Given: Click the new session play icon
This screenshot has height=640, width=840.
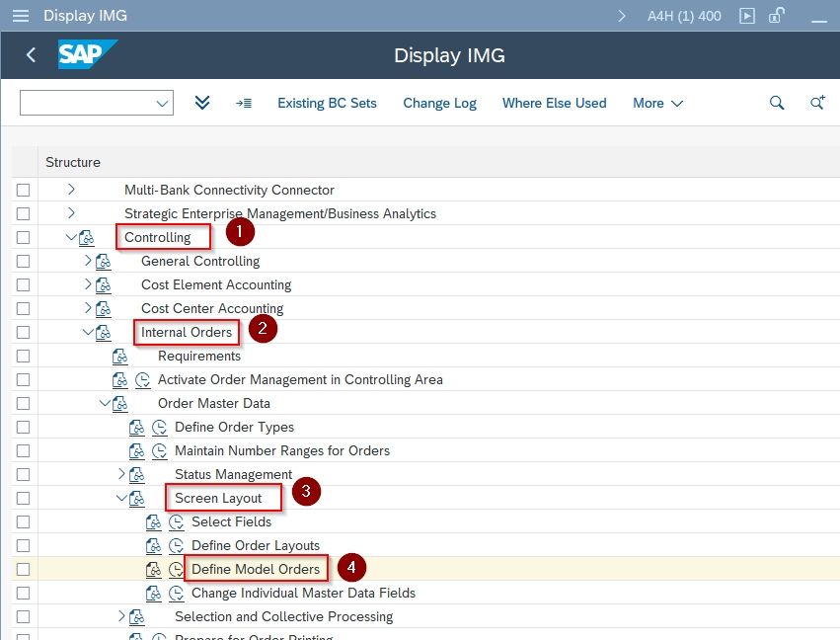Looking at the screenshot, I should (747, 16).
